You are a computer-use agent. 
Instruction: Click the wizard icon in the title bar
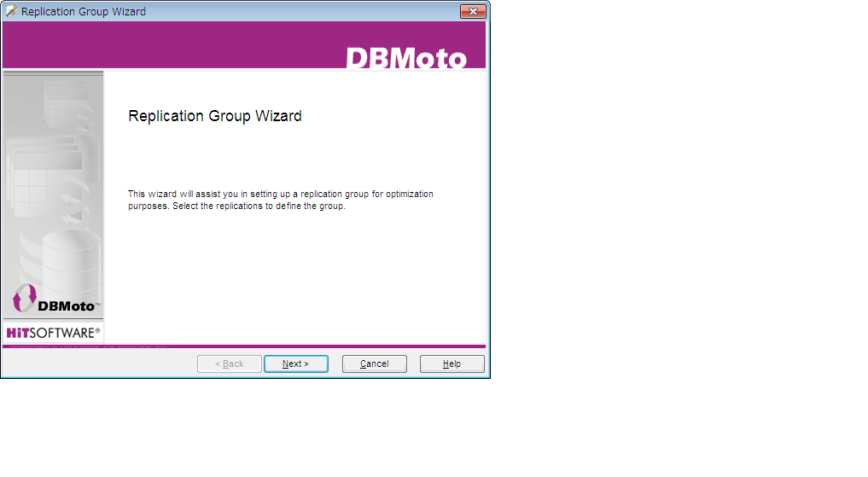click(11, 11)
